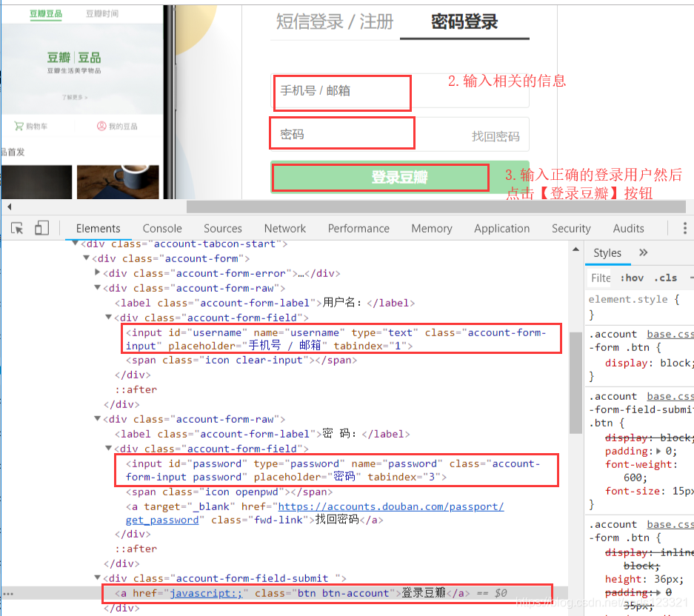Collapse the second account-form-field div

[x=108, y=448]
